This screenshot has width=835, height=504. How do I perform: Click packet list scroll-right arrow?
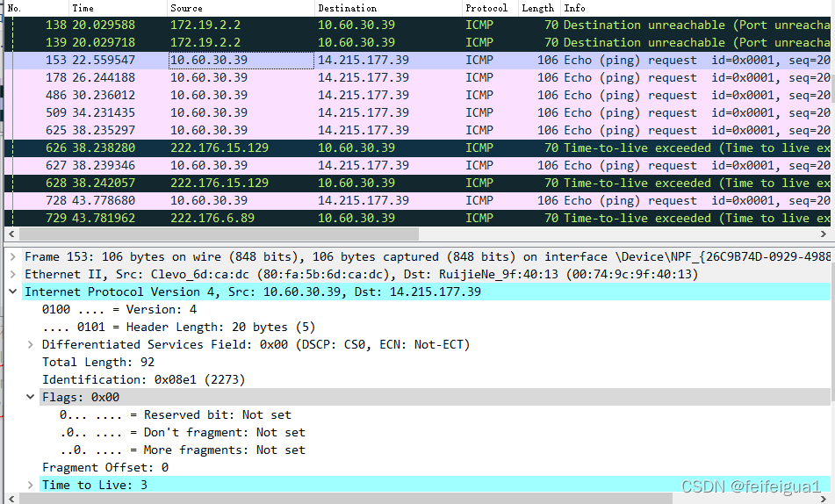(x=824, y=234)
